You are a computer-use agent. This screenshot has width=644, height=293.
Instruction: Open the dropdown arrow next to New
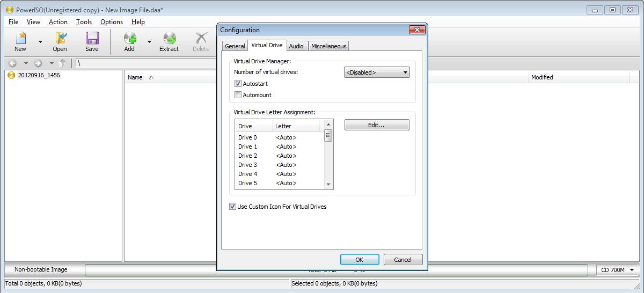[x=40, y=42]
